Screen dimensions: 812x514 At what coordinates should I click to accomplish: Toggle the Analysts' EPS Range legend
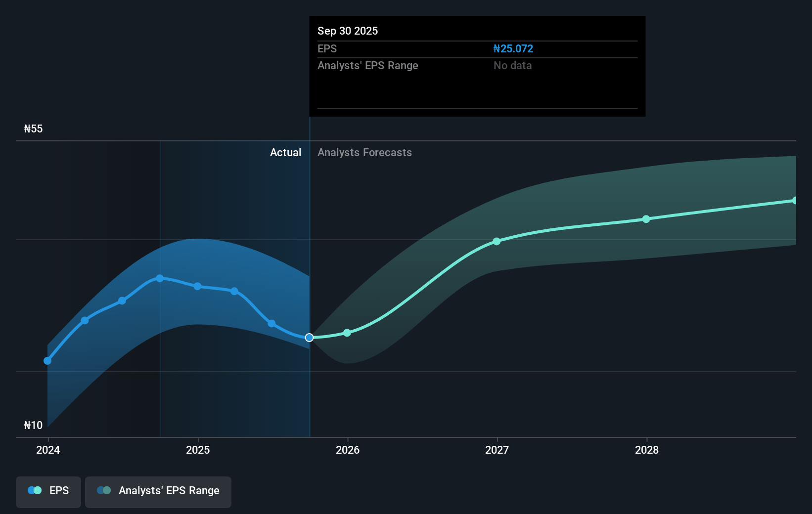158,491
